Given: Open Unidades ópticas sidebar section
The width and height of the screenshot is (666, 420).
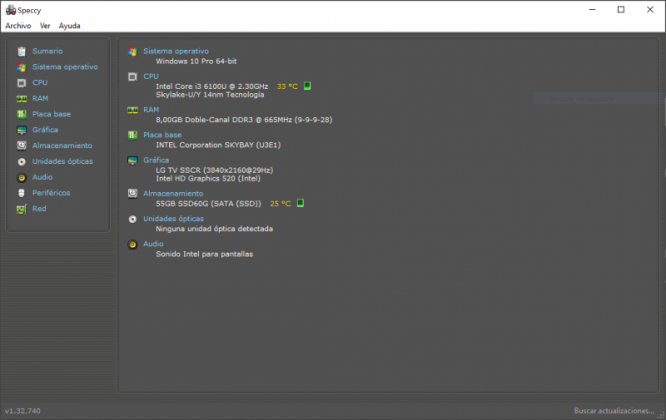Looking at the screenshot, I should (62, 161).
